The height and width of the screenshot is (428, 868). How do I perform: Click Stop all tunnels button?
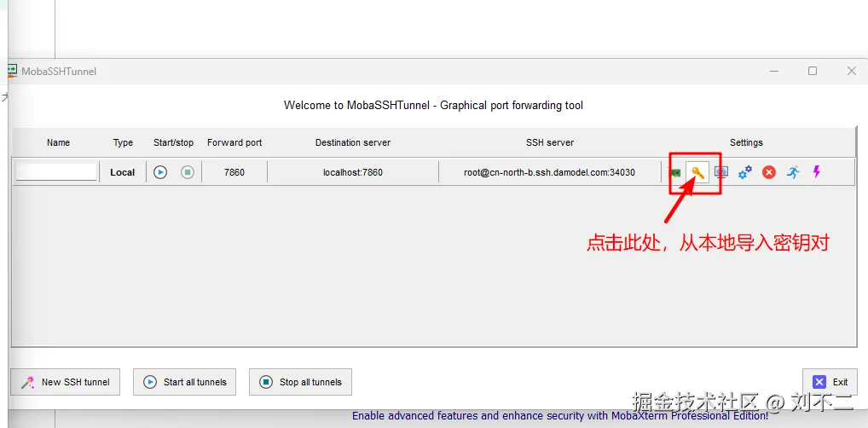(300, 382)
